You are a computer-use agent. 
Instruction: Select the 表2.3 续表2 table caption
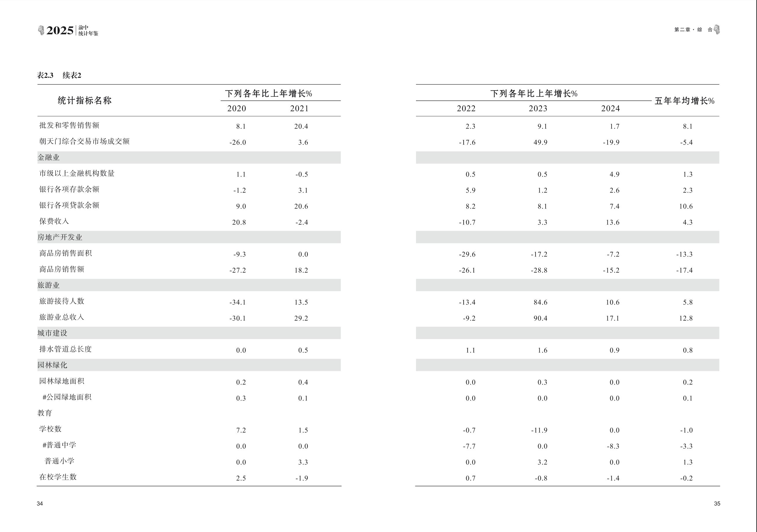pos(59,76)
